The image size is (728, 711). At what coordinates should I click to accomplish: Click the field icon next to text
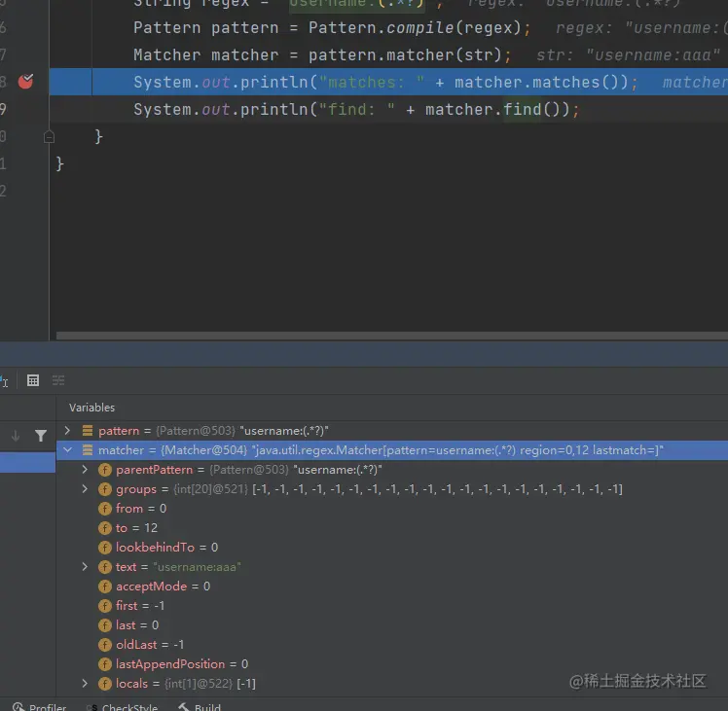tap(105, 567)
